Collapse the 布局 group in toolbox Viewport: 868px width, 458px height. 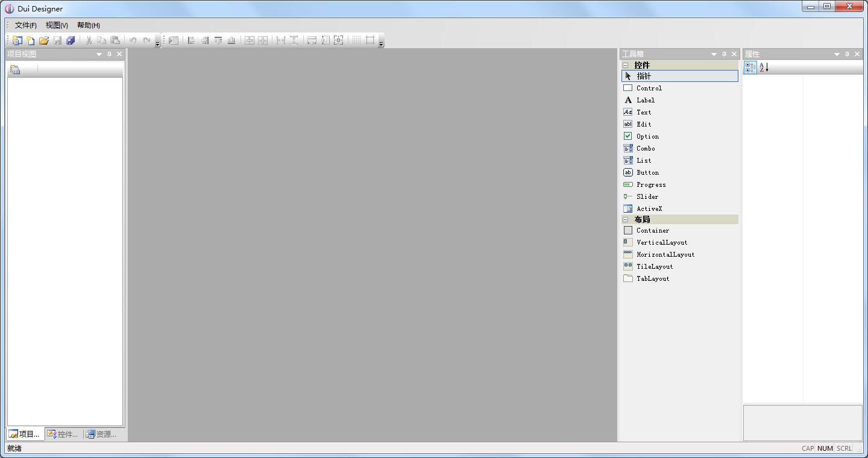[x=626, y=219]
